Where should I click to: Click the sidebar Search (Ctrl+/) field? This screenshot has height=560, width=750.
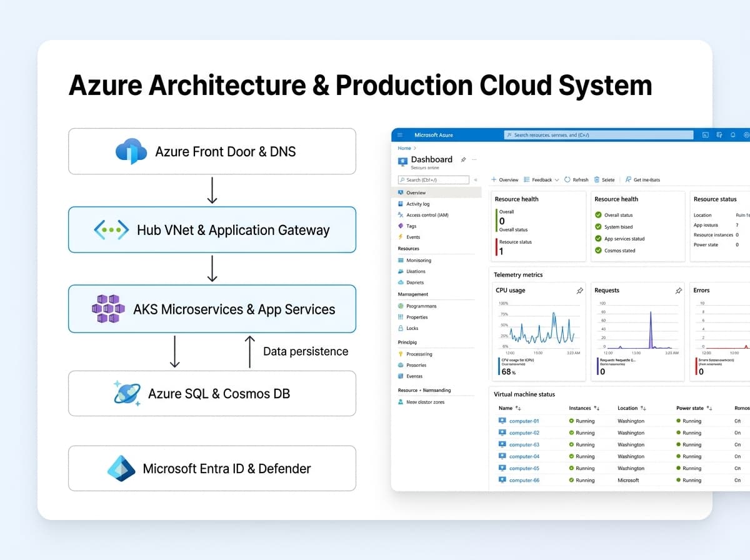pos(433,179)
